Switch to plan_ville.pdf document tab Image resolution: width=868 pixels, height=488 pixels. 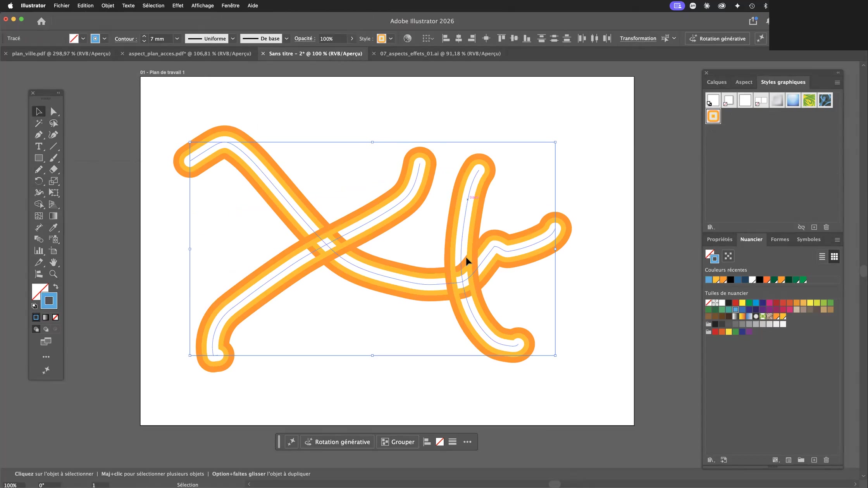[x=61, y=53]
